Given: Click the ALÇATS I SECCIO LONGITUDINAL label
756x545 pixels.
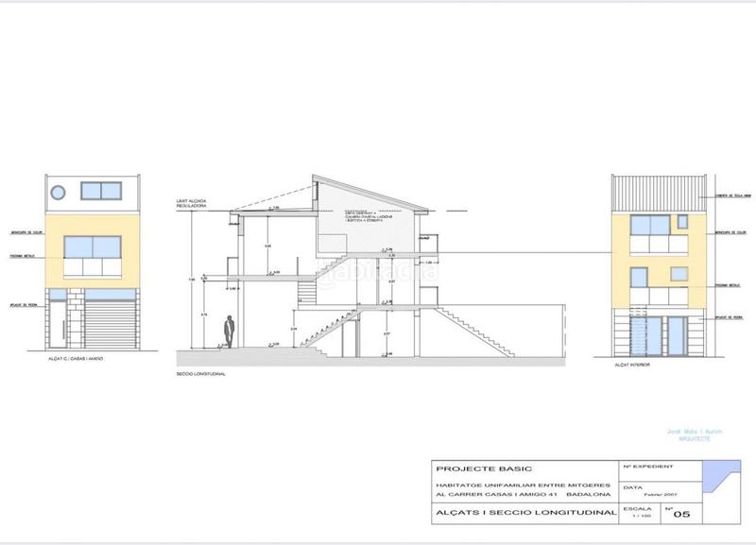Looking at the screenshot, I should (524, 513).
